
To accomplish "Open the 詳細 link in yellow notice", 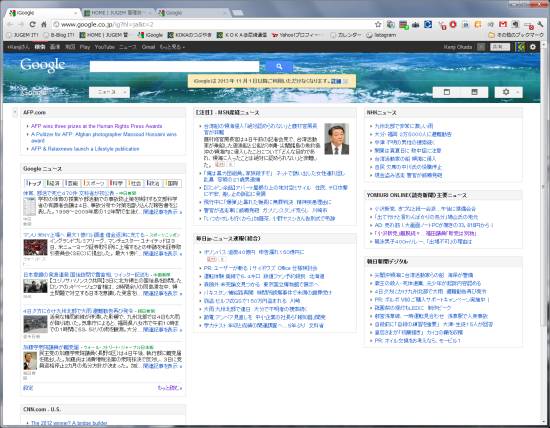I will click(x=336, y=81).
